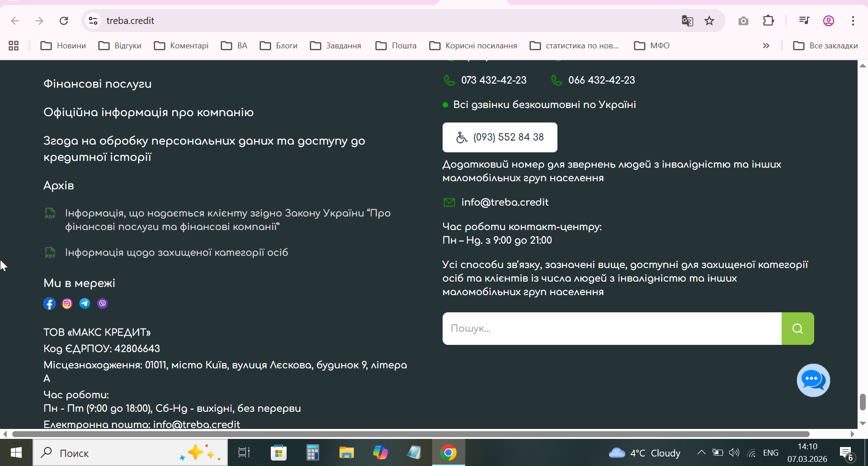The width and height of the screenshot is (868, 466).
Task: Open the personal data consent link
Action: point(204,149)
